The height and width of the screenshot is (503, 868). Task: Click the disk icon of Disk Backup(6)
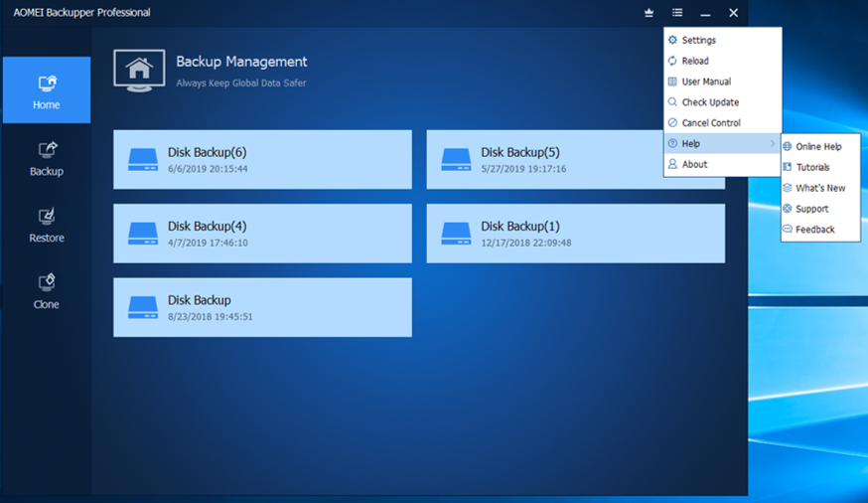tap(143, 159)
